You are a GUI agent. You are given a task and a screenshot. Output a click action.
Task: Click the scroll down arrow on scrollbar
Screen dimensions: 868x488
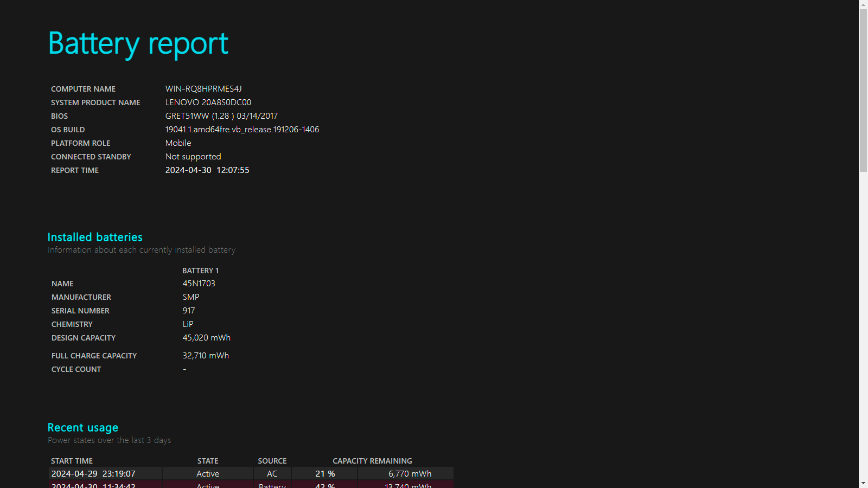(863, 483)
